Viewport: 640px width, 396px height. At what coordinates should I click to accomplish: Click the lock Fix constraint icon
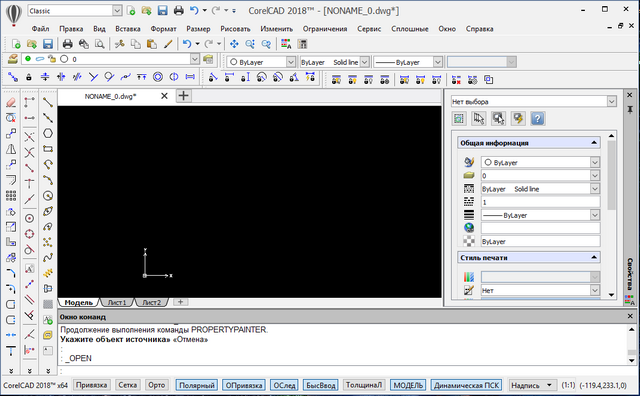tap(29, 77)
